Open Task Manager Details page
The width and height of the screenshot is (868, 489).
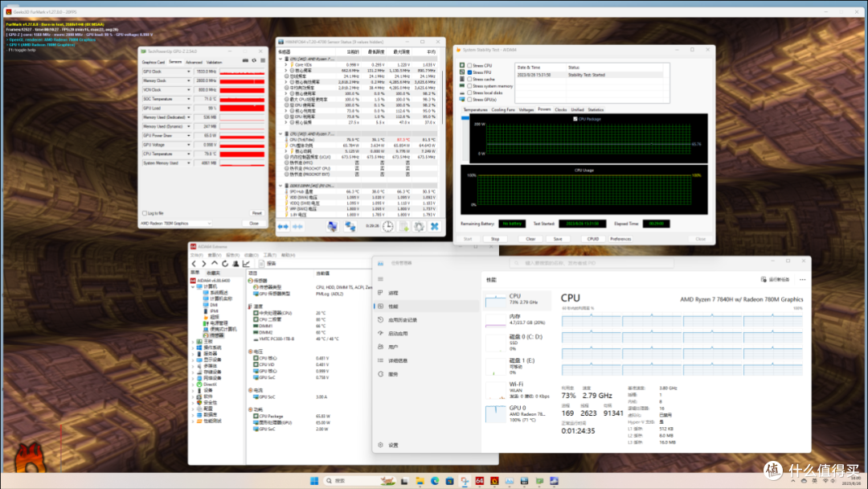(426, 360)
